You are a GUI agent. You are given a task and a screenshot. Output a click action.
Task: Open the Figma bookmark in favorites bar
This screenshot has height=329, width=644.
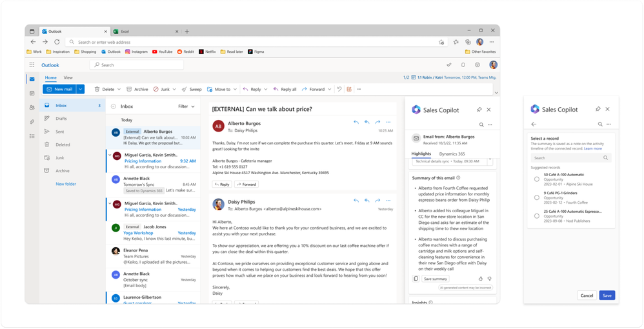tap(256, 52)
